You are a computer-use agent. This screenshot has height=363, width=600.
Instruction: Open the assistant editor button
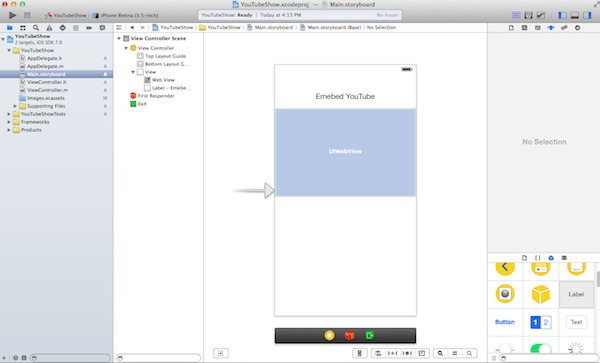tap(528, 15)
